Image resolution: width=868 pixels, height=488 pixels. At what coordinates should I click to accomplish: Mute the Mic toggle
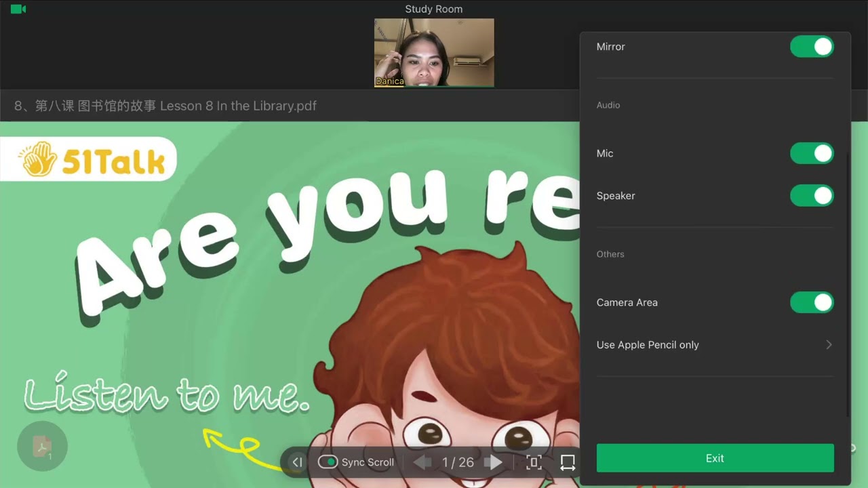(812, 153)
